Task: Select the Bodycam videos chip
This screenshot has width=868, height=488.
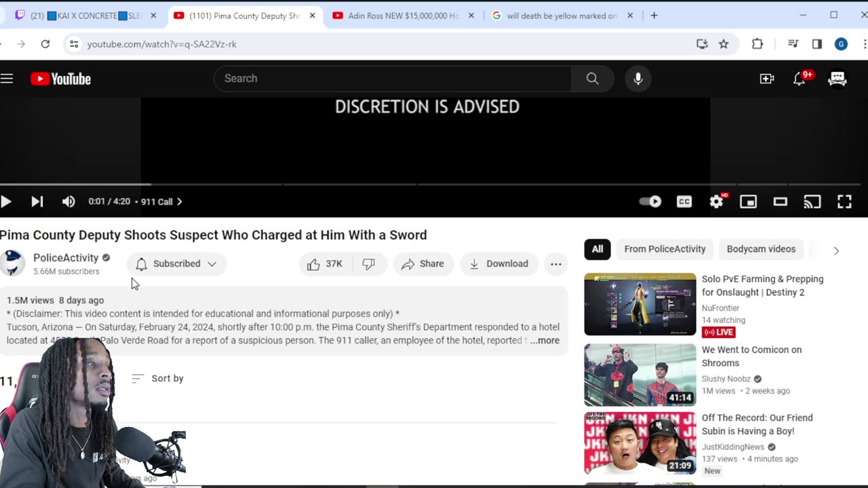Action: pyautogui.click(x=761, y=249)
